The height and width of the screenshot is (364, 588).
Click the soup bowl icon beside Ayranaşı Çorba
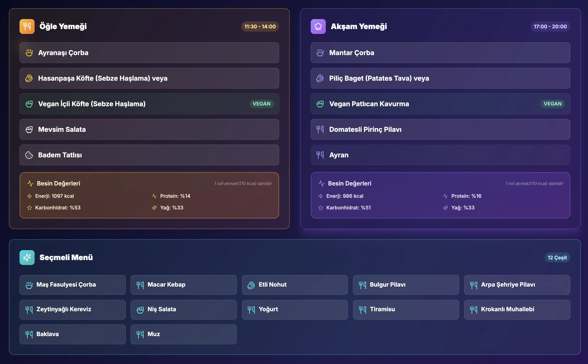pyautogui.click(x=29, y=53)
